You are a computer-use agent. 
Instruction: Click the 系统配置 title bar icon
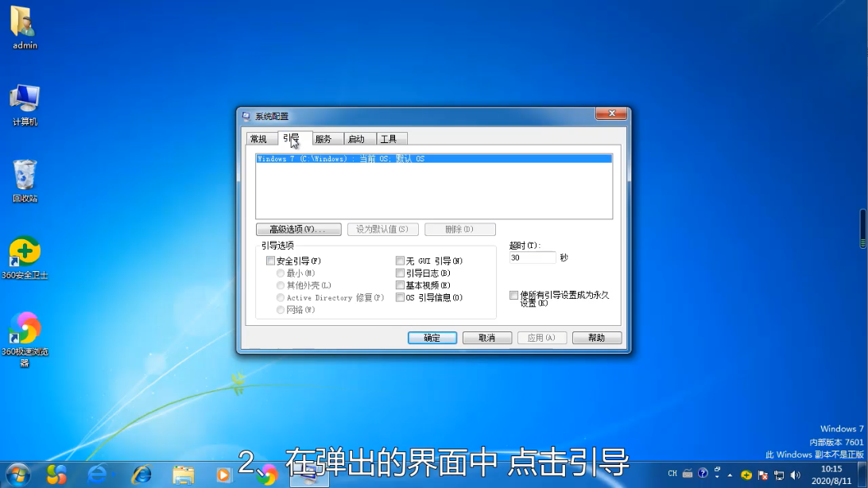pos(246,116)
